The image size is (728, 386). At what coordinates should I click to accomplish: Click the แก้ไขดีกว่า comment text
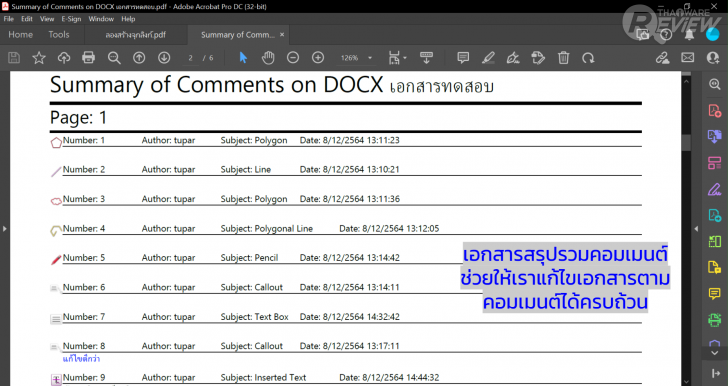[x=81, y=359]
